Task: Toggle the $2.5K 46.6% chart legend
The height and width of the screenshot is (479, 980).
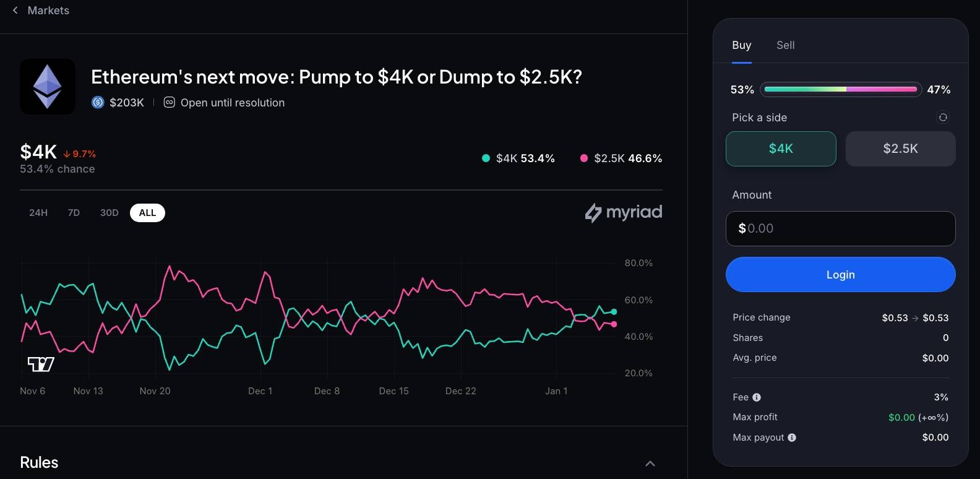Action: pos(621,158)
